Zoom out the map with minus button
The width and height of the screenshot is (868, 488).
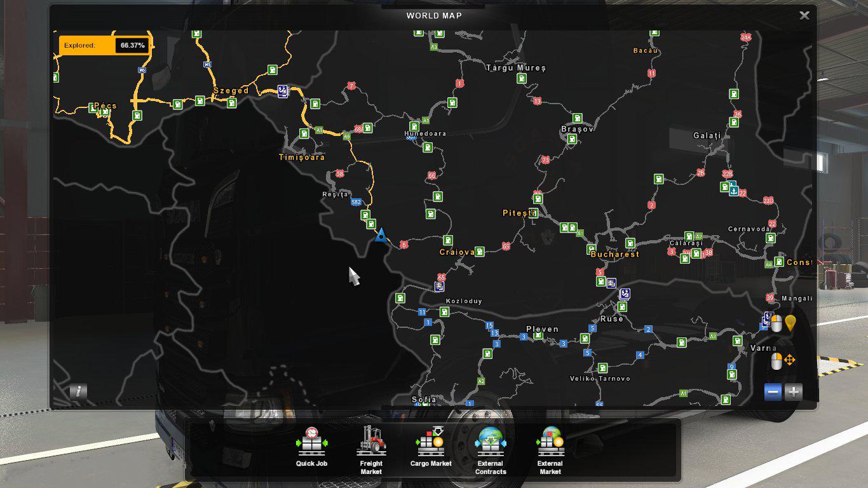[773, 392]
